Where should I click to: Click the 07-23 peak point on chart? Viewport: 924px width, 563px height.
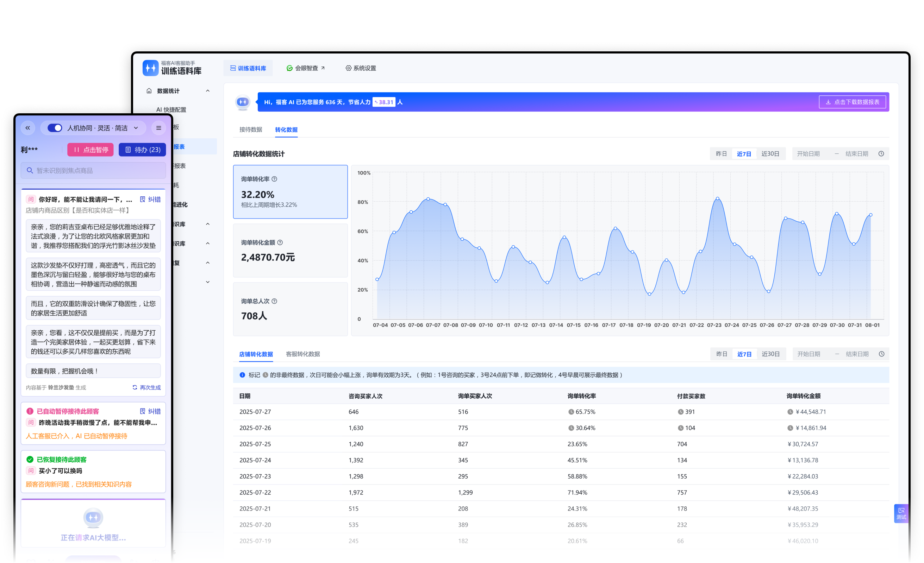coord(717,198)
